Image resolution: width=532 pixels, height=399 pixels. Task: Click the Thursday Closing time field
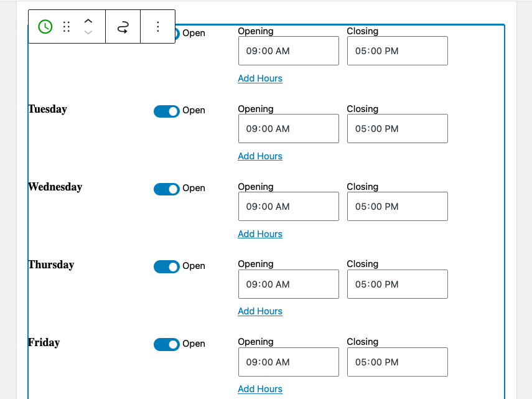[x=398, y=284]
